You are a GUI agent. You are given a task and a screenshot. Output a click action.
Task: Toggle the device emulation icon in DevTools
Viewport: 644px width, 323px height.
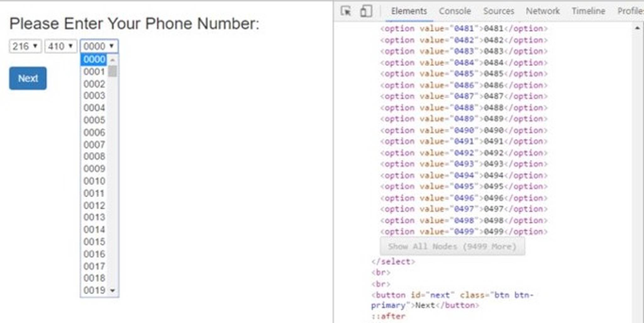pos(365,11)
